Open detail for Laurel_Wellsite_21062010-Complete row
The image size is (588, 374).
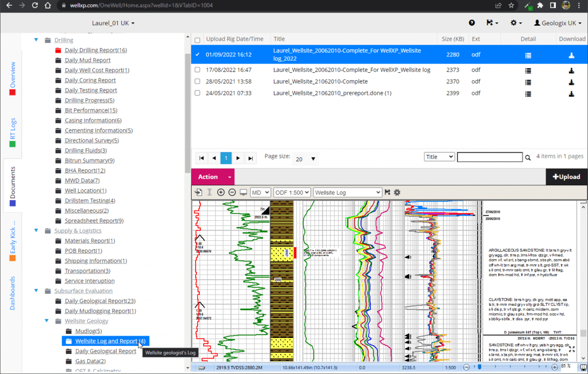pyautogui.click(x=528, y=82)
